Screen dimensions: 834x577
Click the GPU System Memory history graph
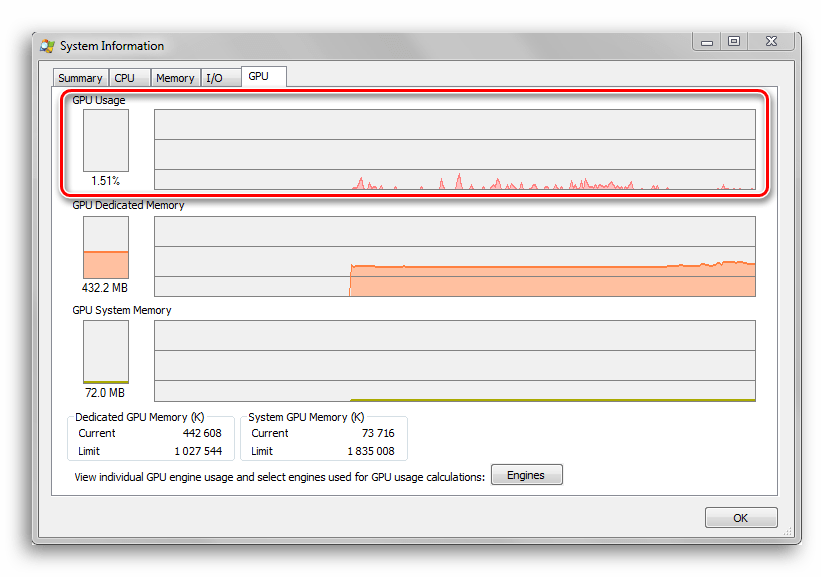(455, 361)
